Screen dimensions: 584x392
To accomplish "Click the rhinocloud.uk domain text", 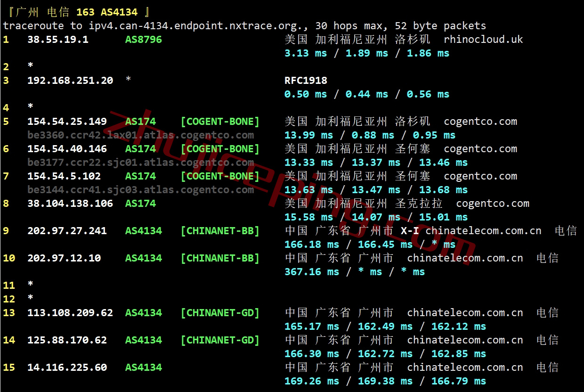I will click(x=483, y=40).
